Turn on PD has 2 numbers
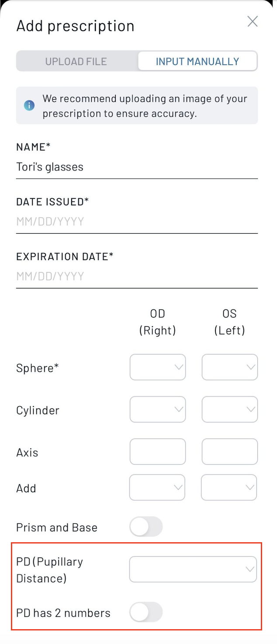Screen dimensions: 277x644 146,612
